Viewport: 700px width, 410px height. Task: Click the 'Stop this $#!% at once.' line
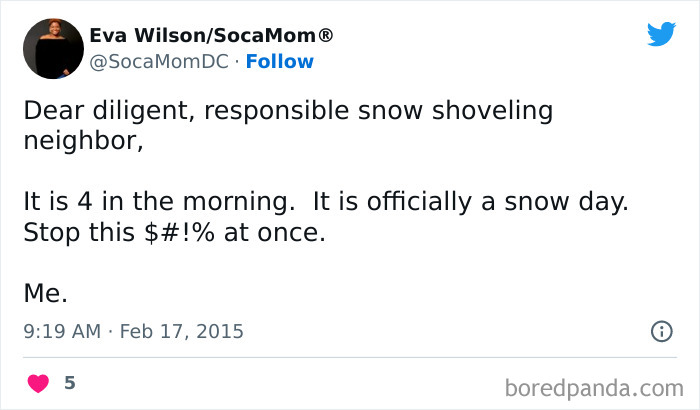click(x=175, y=232)
